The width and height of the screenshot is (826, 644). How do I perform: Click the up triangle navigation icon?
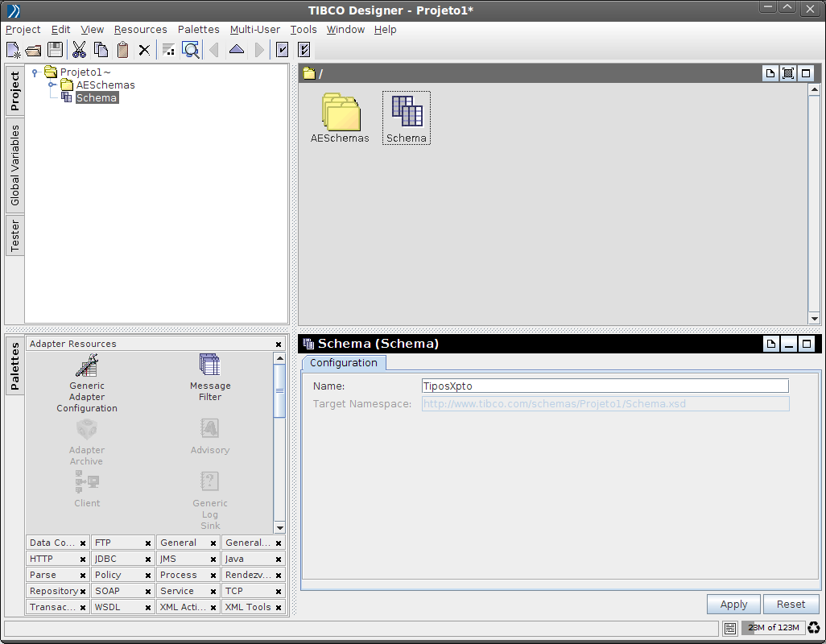tap(236, 50)
